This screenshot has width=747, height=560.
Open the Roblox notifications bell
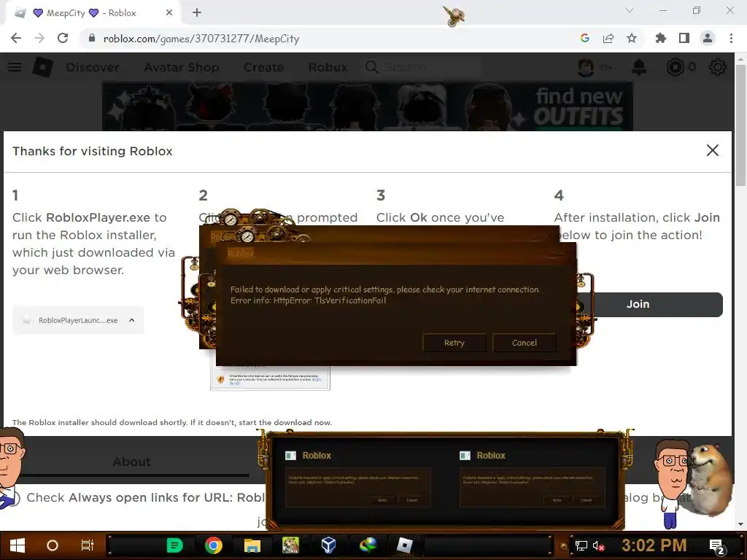639,67
